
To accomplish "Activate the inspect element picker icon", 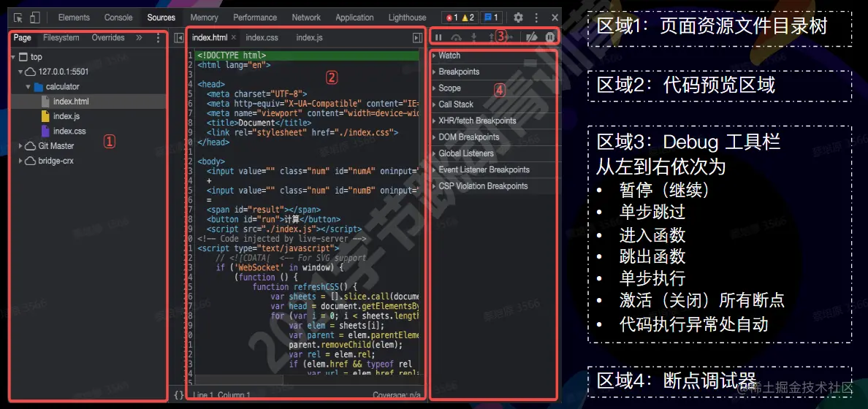I will 18,18.
